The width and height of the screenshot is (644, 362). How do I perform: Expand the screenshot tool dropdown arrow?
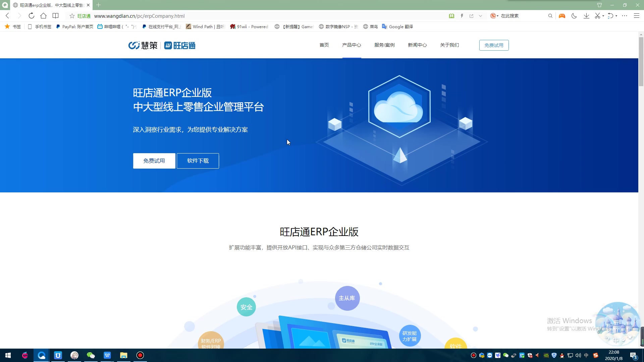tap(603, 16)
